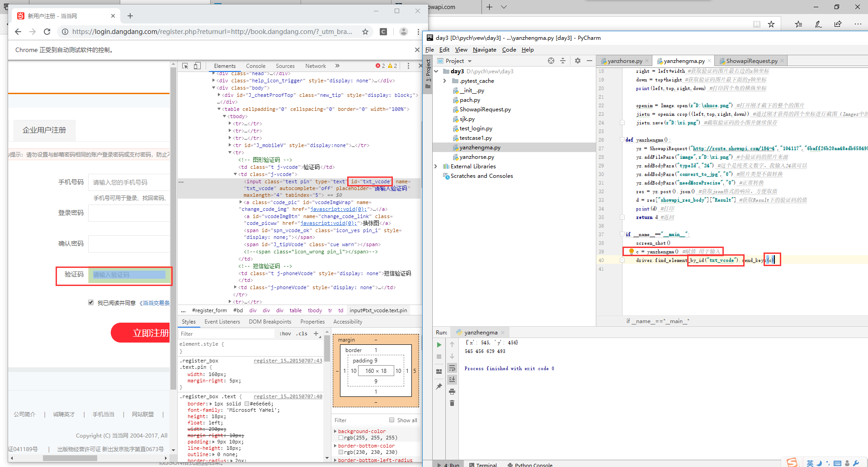Click Chrome back navigation arrow
Screen dimensions: 868x467
tap(18, 31)
